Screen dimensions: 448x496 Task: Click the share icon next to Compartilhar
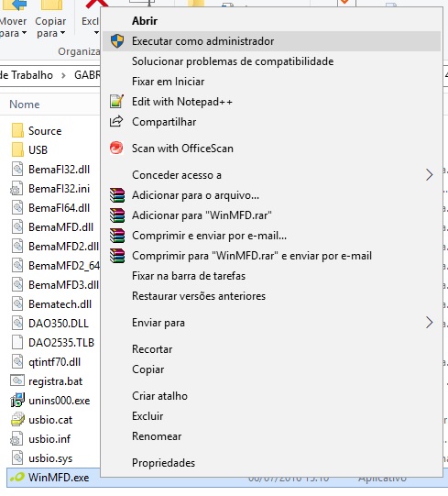[x=116, y=121]
